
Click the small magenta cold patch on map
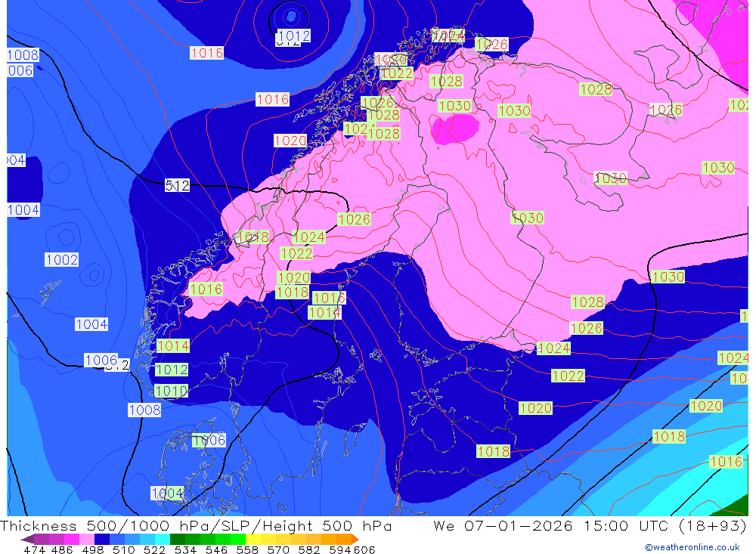point(454,128)
